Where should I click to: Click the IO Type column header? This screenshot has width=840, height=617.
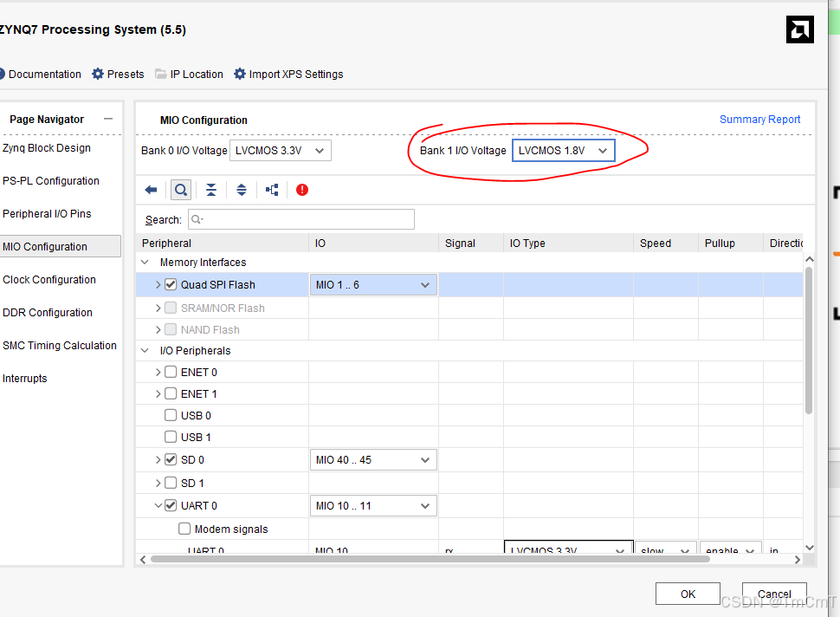[x=568, y=243]
